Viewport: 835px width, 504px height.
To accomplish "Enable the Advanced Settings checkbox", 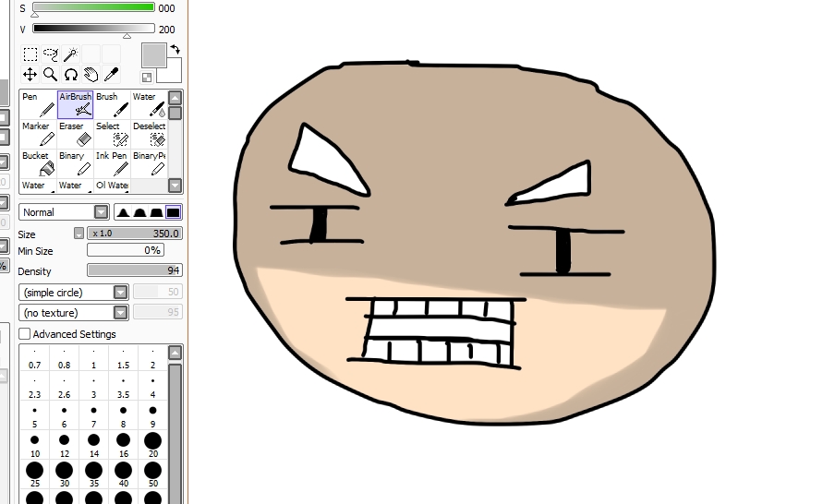I will (25, 334).
